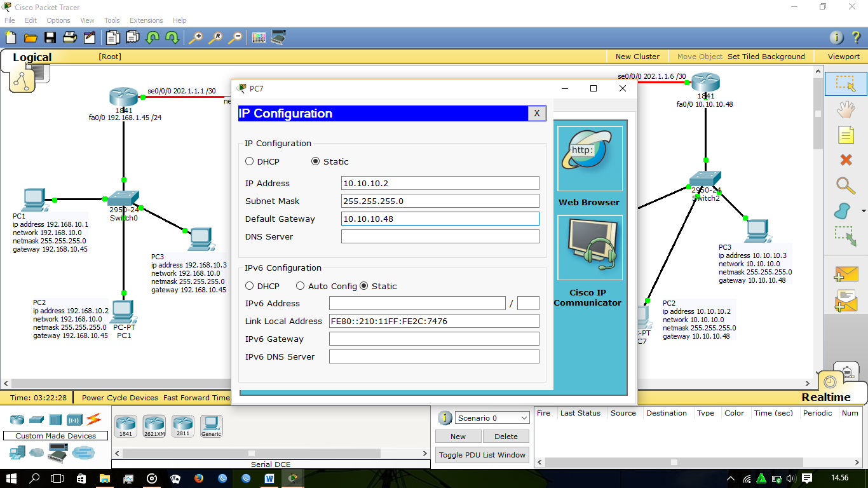Screen dimensions: 868x488
Task: Select the 2621XM router device
Action: (154, 426)
